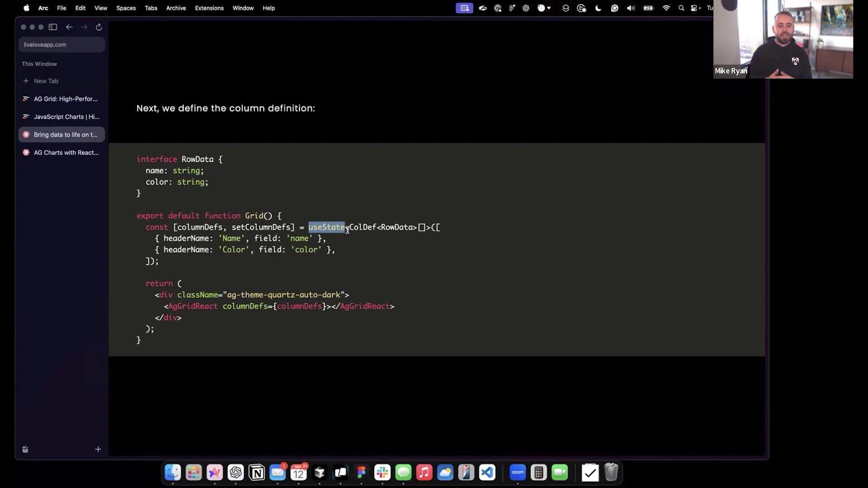Open the Archive menu
This screenshot has width=868, height=488.
(176, 8)
